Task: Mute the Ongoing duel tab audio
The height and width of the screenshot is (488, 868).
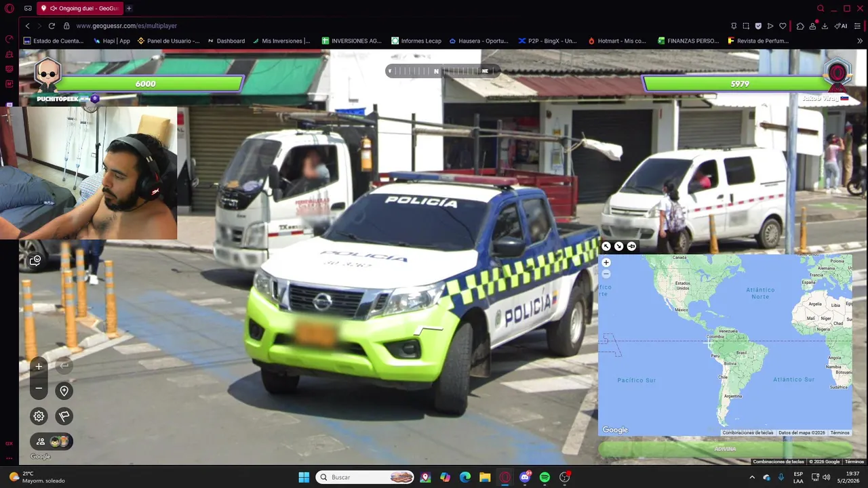Action: (53, 9)
